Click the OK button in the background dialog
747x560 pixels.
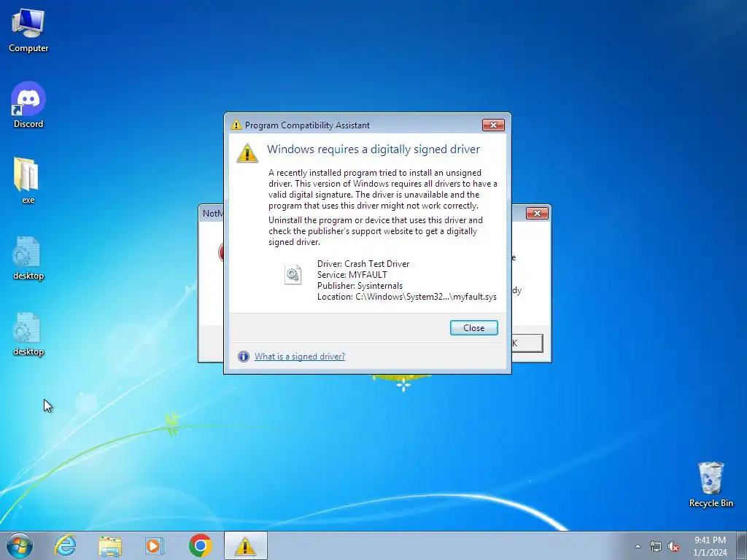[x=527, y=343]
